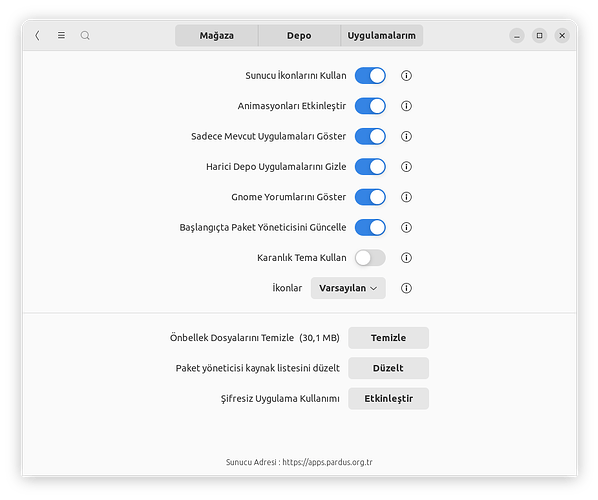Toggle Sunucu İkonlarını Kullan switch

tap(370, 76)
